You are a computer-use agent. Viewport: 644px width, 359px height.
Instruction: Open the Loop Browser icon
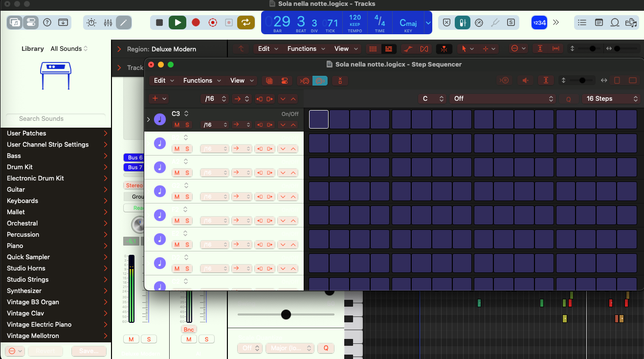[x=615, y=22]
